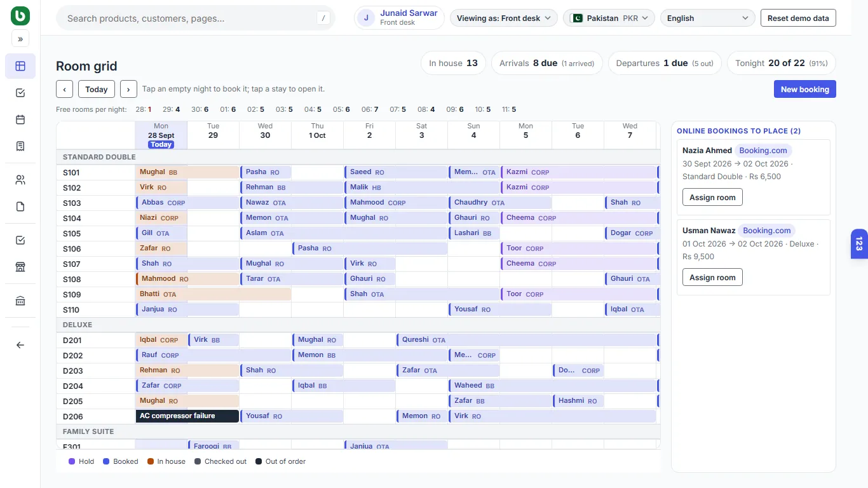
Task: Open the storefront icon in the sidebar
Action: pyautogui.click(x=20, y=267)
